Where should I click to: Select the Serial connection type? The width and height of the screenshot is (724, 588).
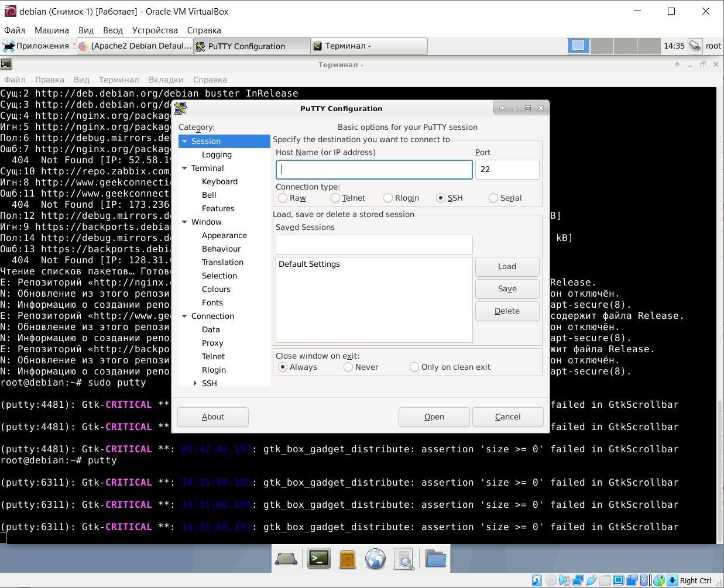coord(493,198)
